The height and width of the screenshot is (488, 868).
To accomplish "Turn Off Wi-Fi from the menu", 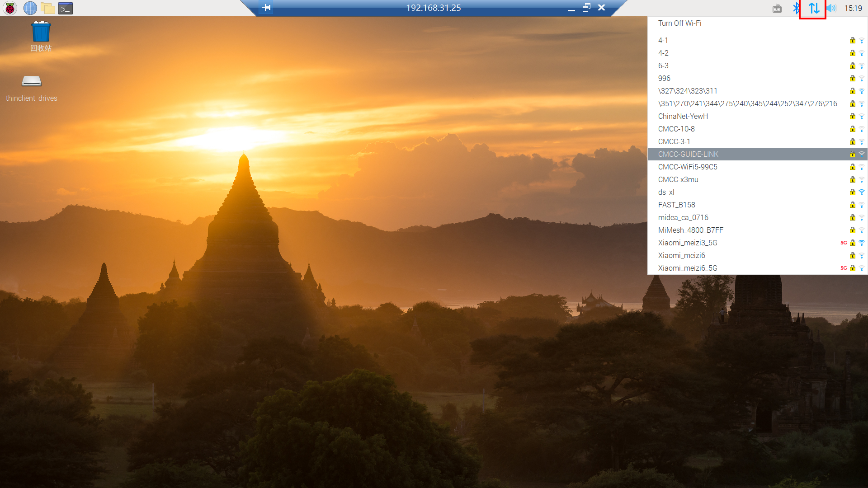I will pos(679,23).
